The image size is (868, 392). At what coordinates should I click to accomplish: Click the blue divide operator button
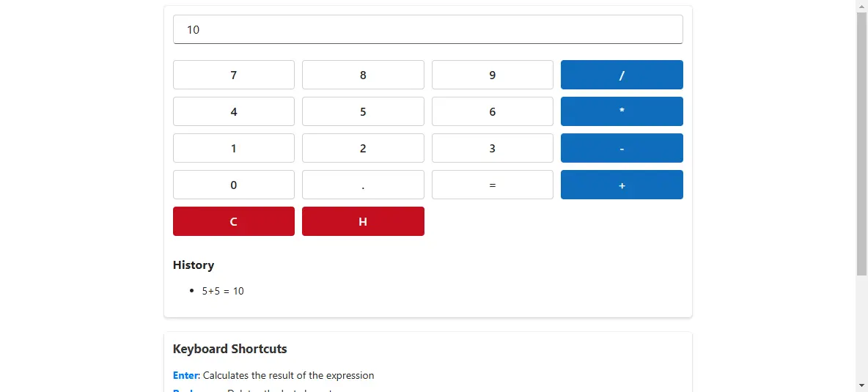(x=622, y=75)
